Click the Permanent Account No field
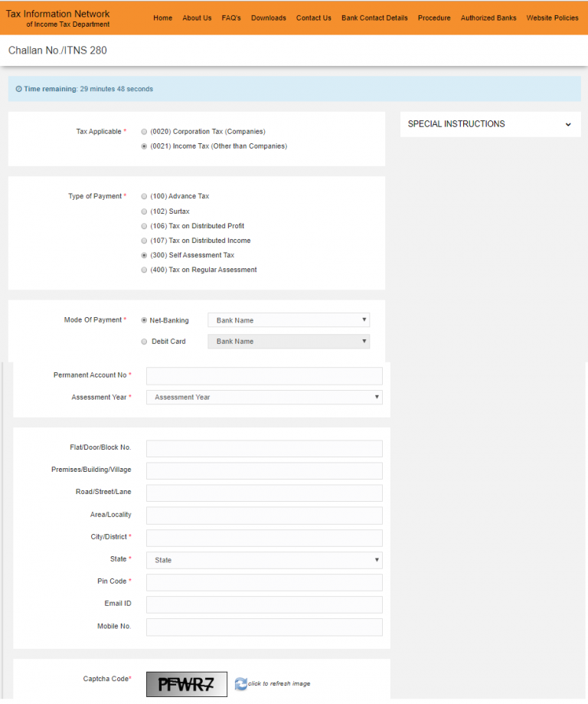This screenshot has width=588, height=704. 264,375
